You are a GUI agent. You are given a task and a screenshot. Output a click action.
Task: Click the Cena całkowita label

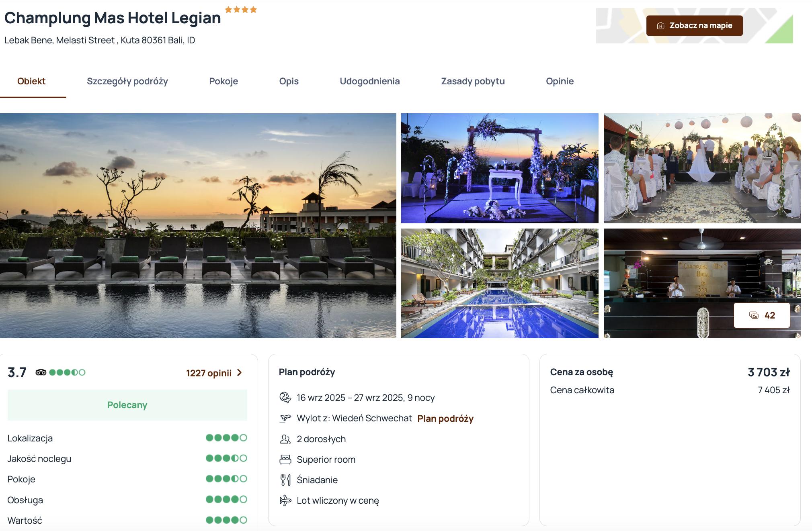pyautogui.click(x=582, y=390)
